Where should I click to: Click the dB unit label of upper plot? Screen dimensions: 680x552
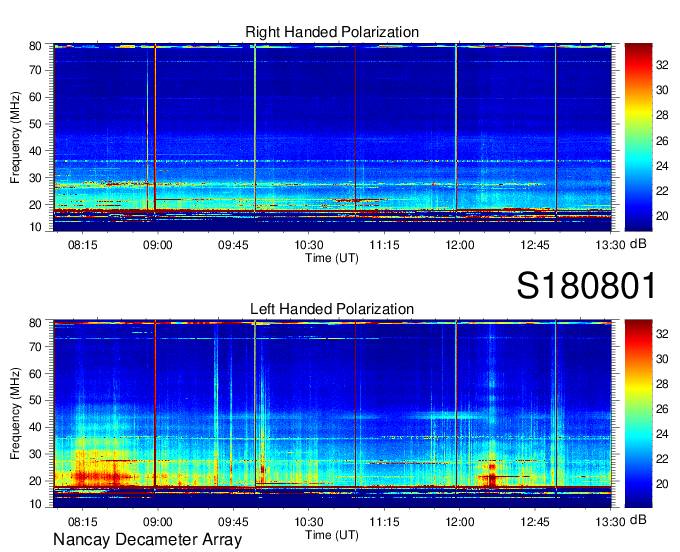click(638, 244)
